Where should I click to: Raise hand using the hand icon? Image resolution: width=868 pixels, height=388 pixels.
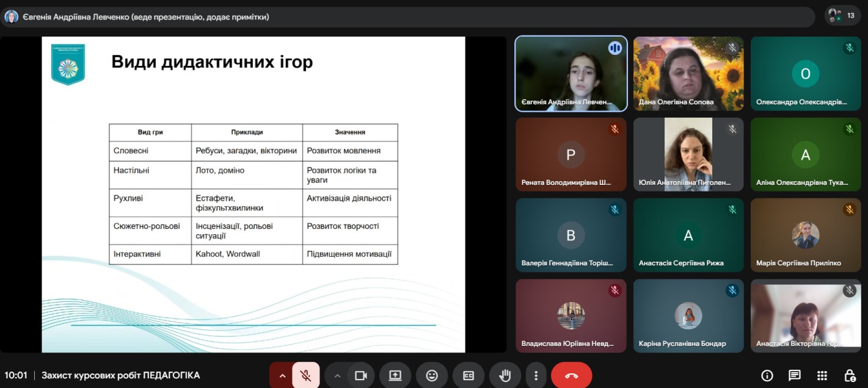[x=505, y=375]
